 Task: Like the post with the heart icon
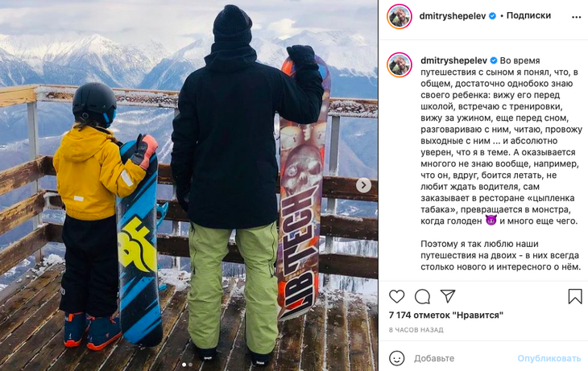click(396, 296)
